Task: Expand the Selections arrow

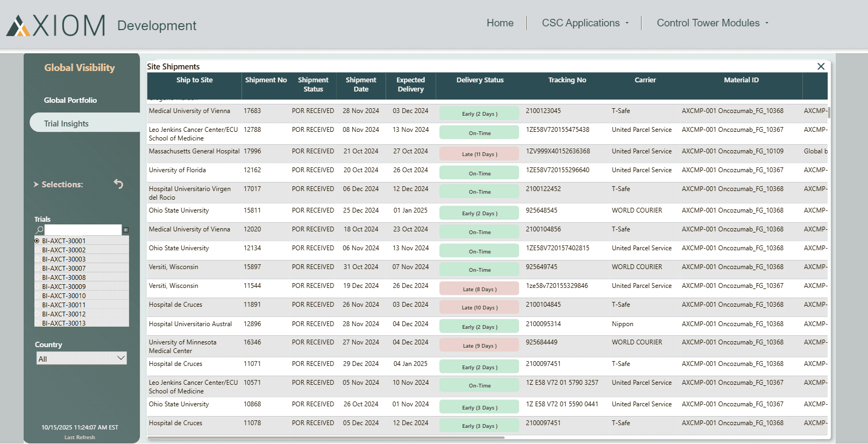Action: point(36,184)
